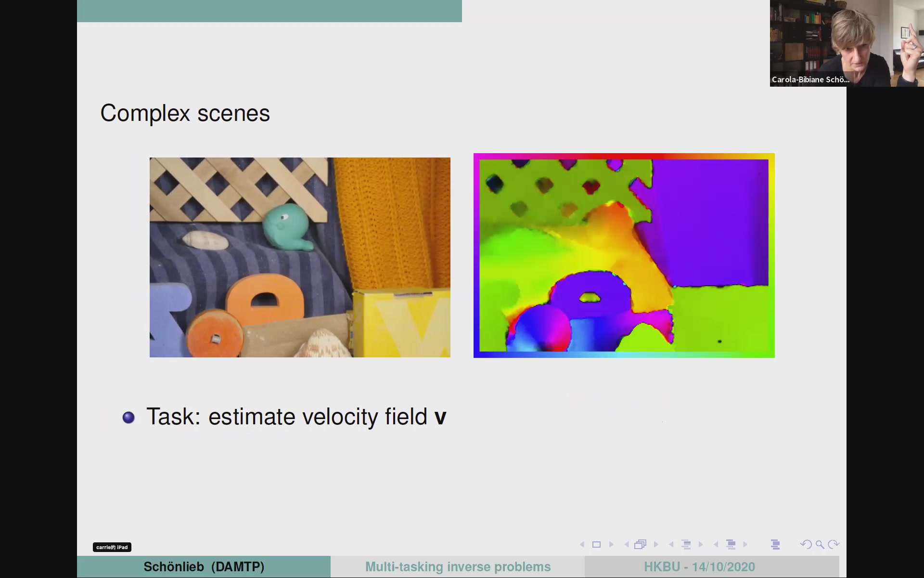This screenshot has height=578, width=924.
Task: Go to previous slide arrow in Beamer navigation
Action: coord(582,544)
